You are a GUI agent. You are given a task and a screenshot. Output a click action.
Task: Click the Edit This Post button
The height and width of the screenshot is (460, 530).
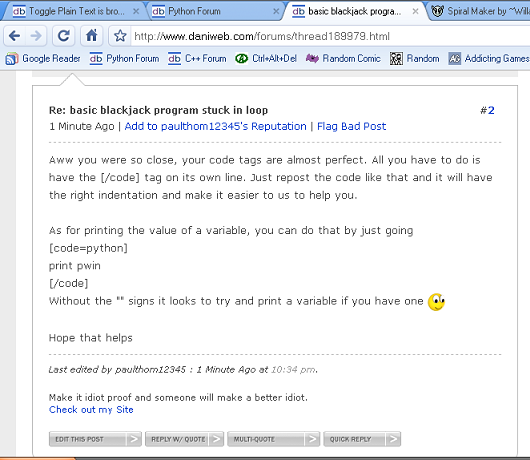click(95, 439)
